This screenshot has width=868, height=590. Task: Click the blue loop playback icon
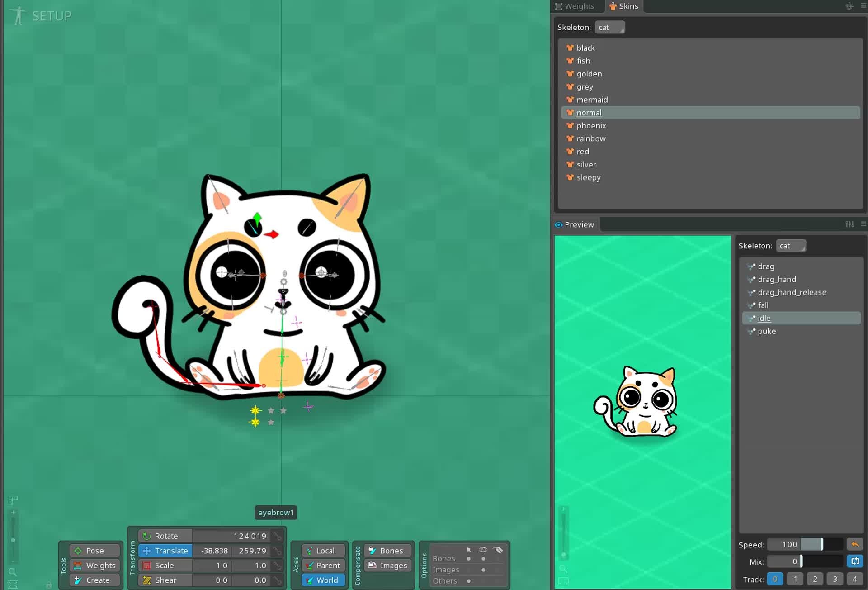coord(855,561)
